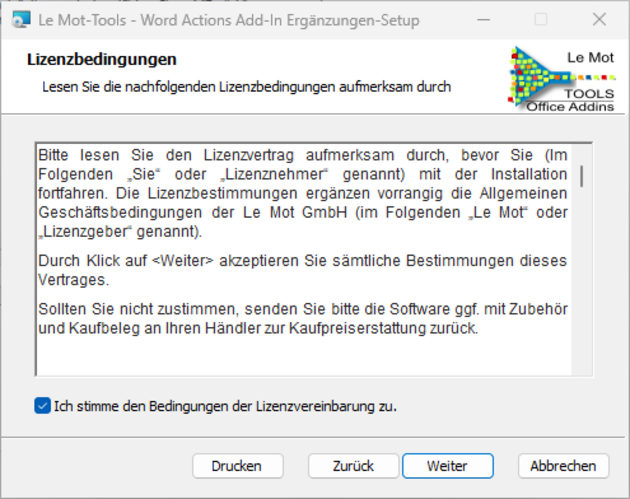Click 'Ich stimme den Bedingungen' label text
The width and height of the screenshot is (630, 499).
point(225,406)
